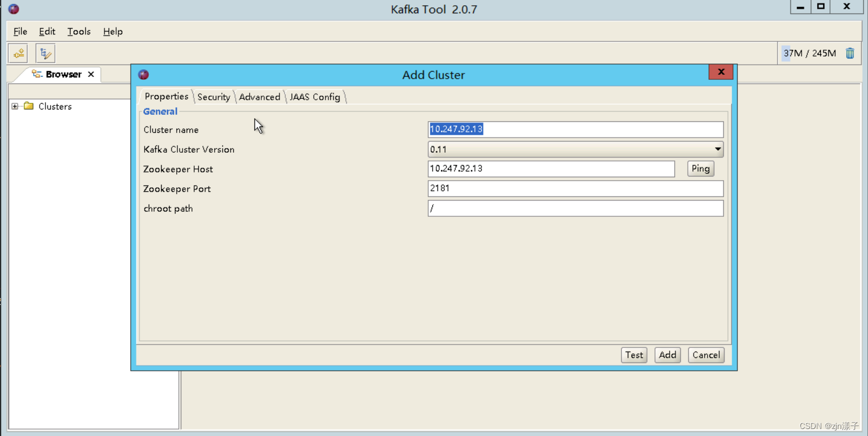Click the Cluster name input field
The height and width of the screenshot is (436, 868).
pyautogui.click(x=576, y=129)
